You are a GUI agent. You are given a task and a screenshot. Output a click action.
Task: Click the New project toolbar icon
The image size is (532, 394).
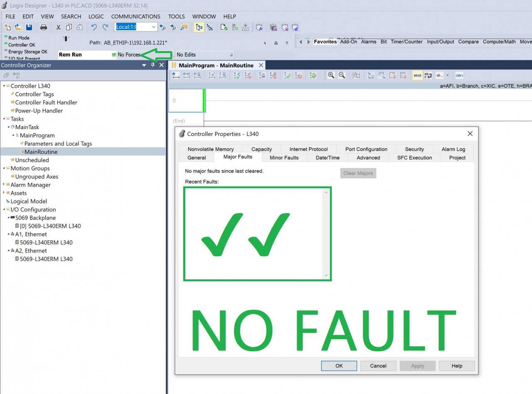[7, 27]
